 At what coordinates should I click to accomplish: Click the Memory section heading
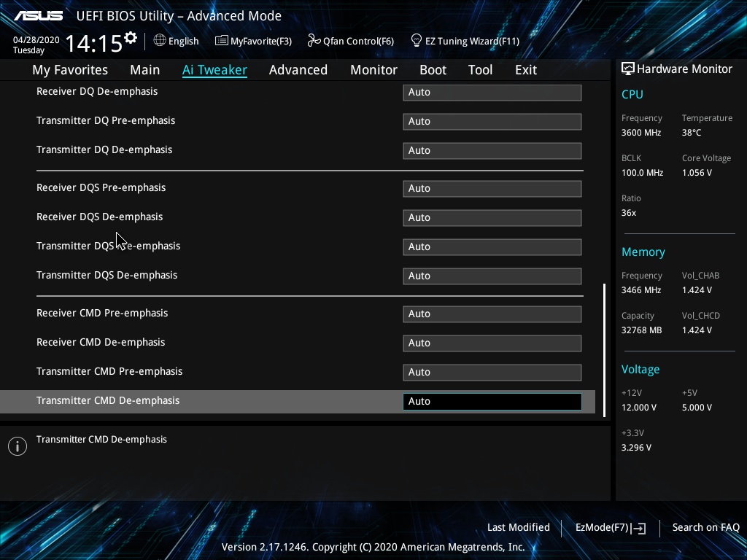point(643,252)
